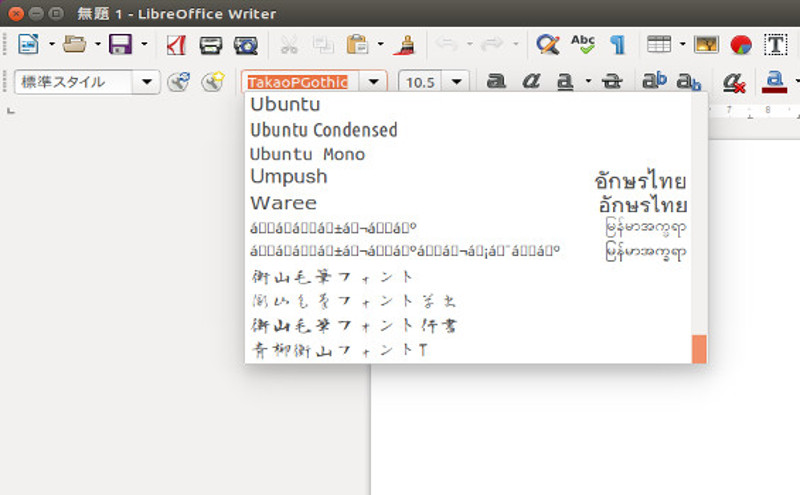Select the longer garbled Myanmar font entry
Image resolution: width=800 pixels, height=495 pixels.
(x=468, y=252)
